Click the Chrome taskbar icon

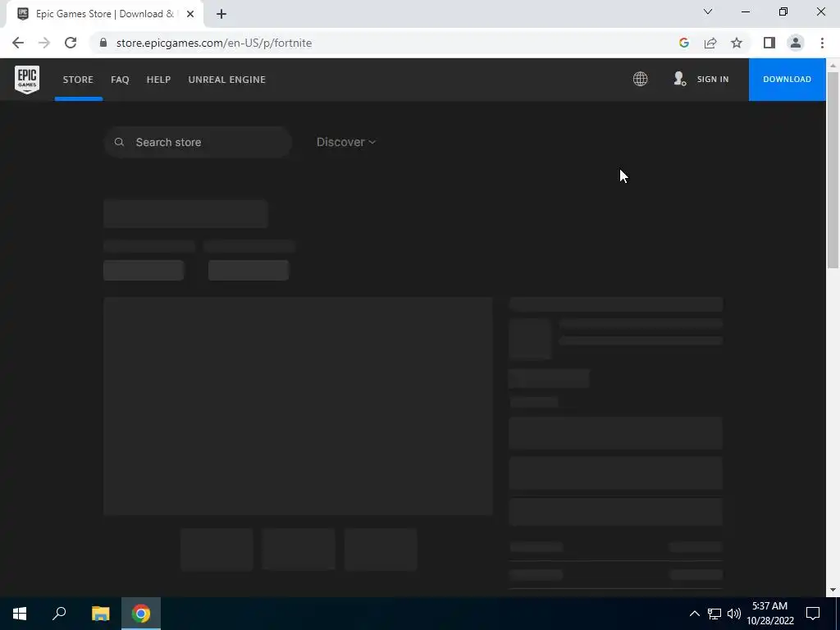[x=141, y=614]
